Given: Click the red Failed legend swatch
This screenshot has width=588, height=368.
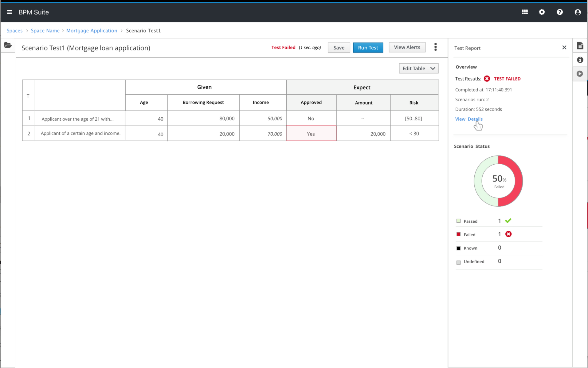Looking at the screenshot, I should 458,234.
